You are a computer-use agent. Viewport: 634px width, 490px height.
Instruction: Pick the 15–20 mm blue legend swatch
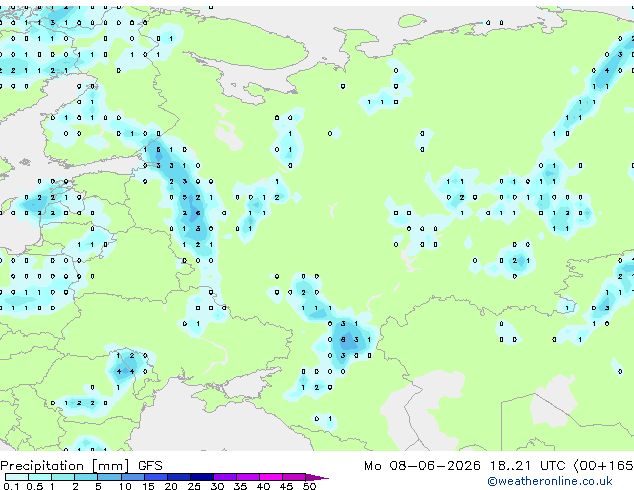coord(155,477)
